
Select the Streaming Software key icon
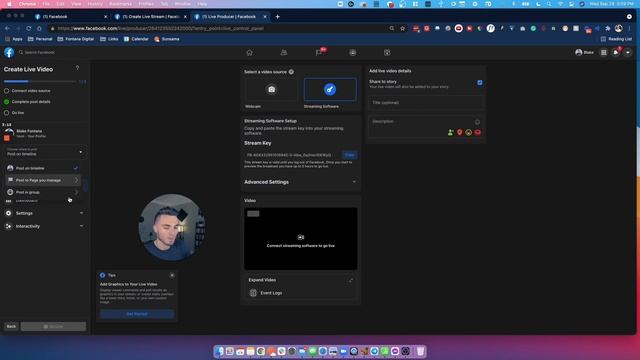point(330,89)
